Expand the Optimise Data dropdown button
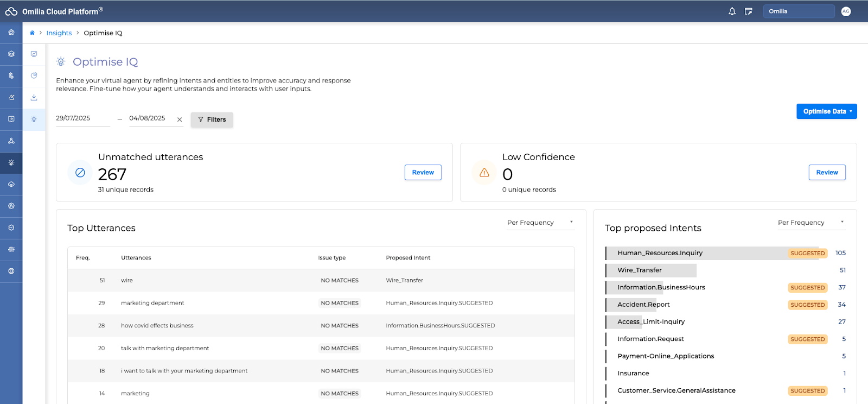This screenshot has width=868, height=404. point(826,111)
